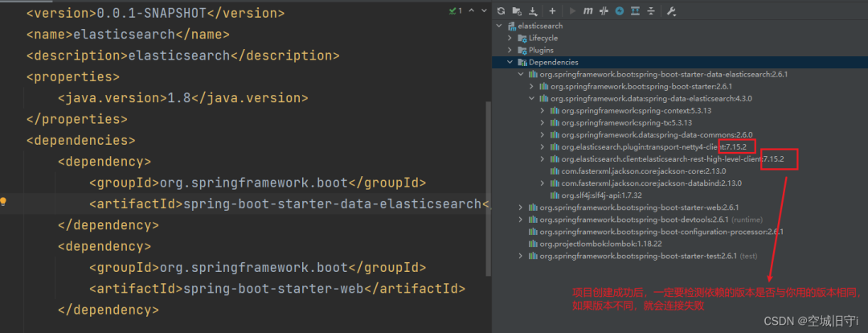The height and width of the screenshot is (333, 868).
Task: Expand elasticsearch-rest-high-level-client:7.15.2 dependency
Action: coord(542,159)
